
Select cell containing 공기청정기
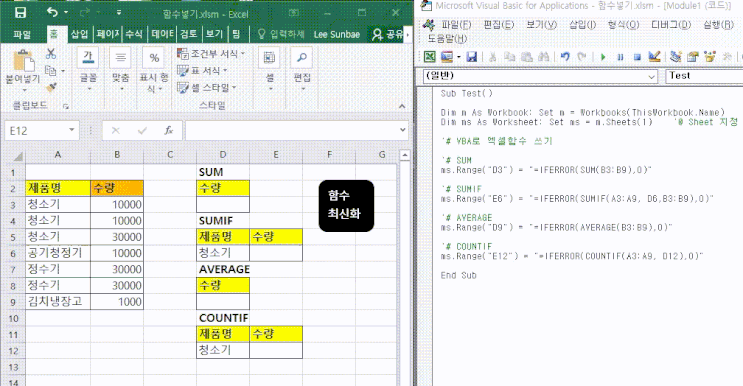coord(58,253)
